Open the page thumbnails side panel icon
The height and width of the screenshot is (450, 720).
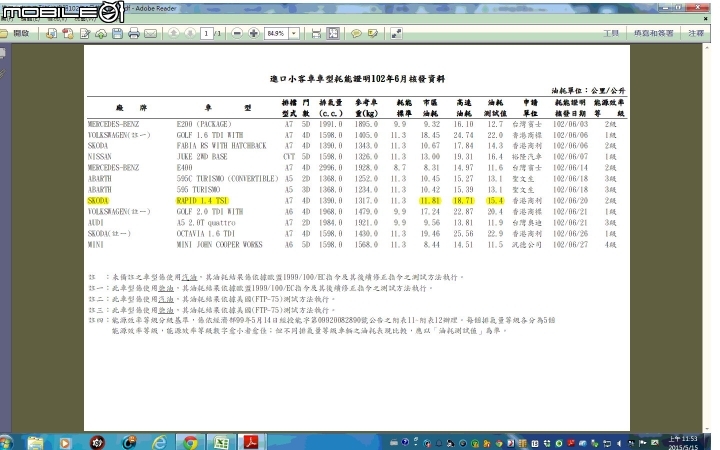pos(3,54)
